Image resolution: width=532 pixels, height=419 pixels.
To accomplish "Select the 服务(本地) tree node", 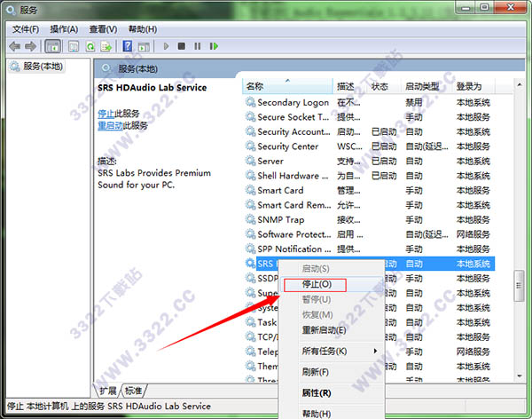I will pyautogui.click(x=36, y=67).
